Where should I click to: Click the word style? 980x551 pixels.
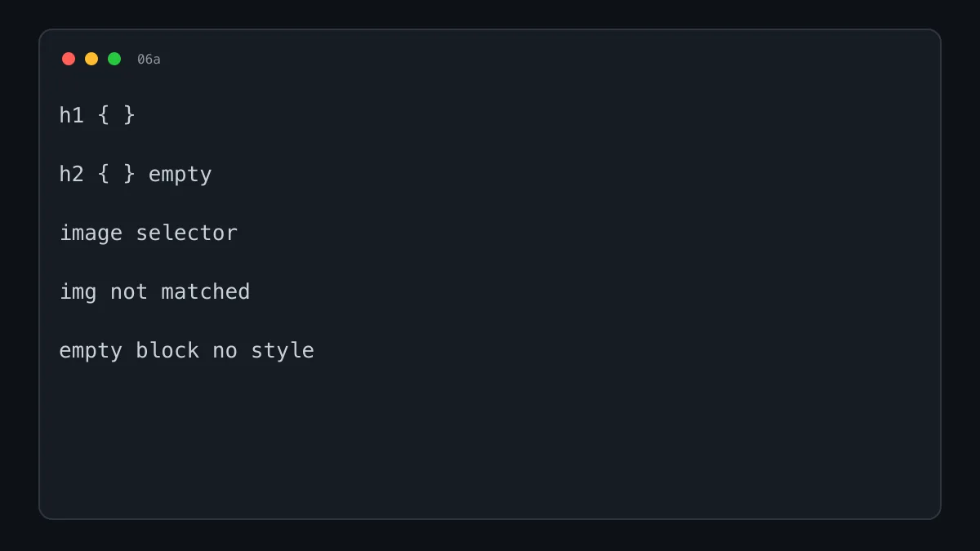pyautogui.click(x=283, y=351)
